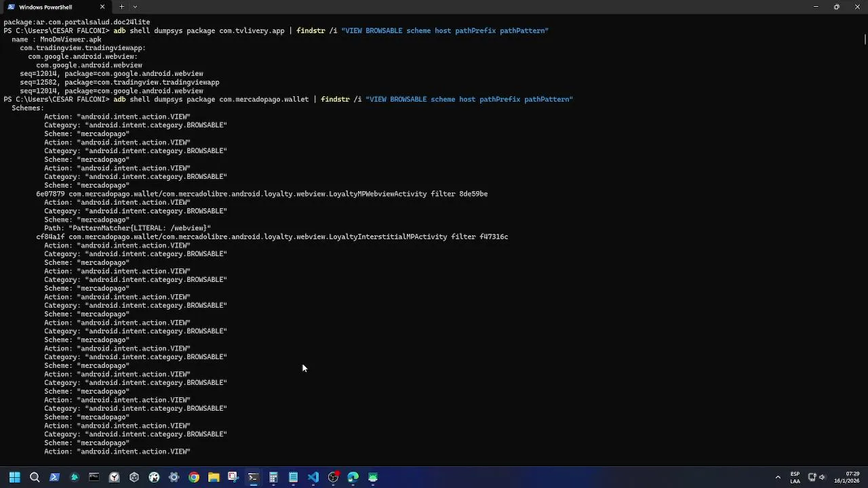This screenshot has height=488, width=868.
Task: Open the Settings gear in taskbar
Action: pos(174,477)
